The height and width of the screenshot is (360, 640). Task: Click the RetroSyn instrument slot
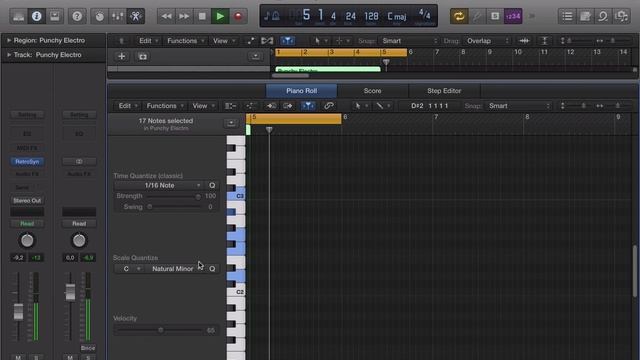[x=27, y=162]
